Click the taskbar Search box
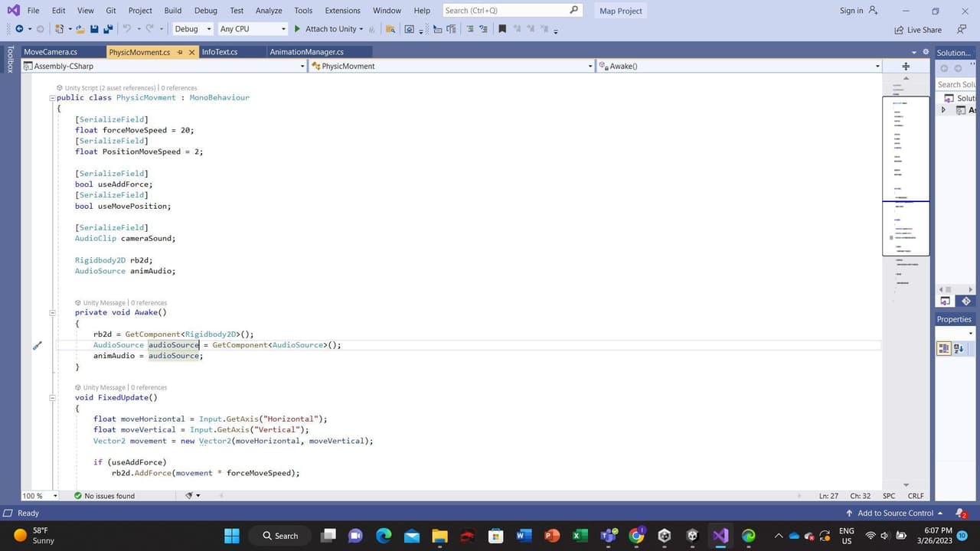This screenshot has width=980, height=551. (280, 536)
